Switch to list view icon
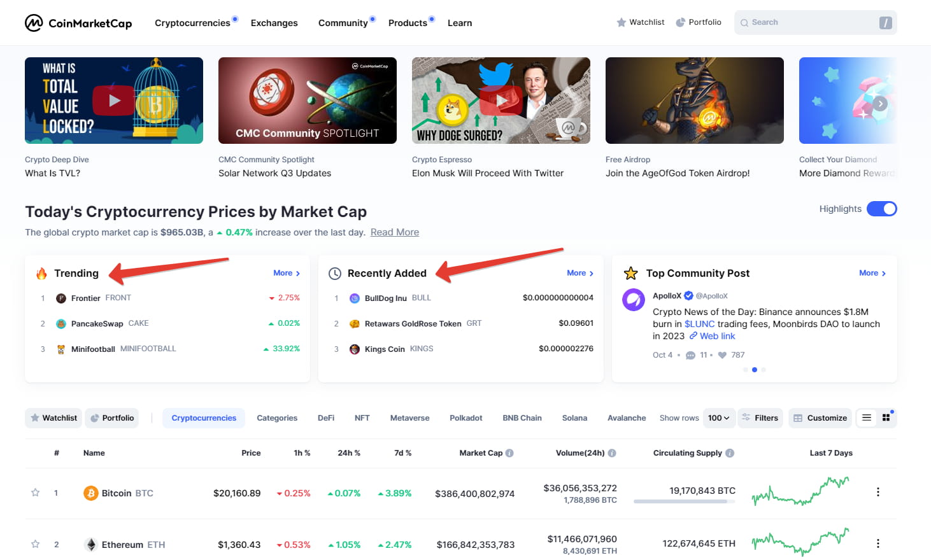The width and height of the screenshot is (931, 560). pos(867,417)
